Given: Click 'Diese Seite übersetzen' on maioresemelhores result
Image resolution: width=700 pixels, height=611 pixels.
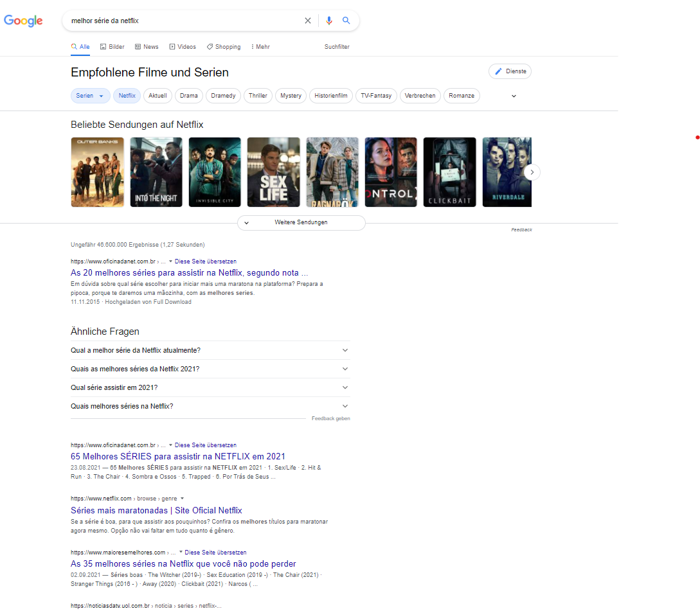Looking at the screenshot, I should click(215, 553).
